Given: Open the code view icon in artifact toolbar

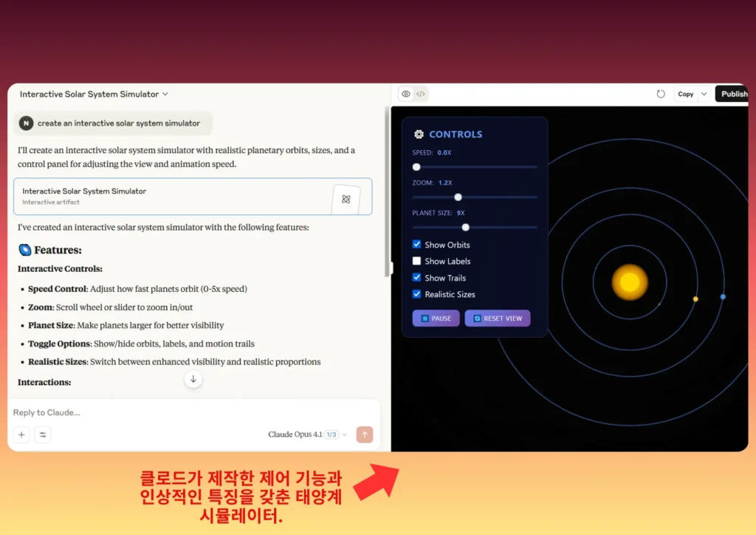Looking at the screenshot, I should coord(421,94).
